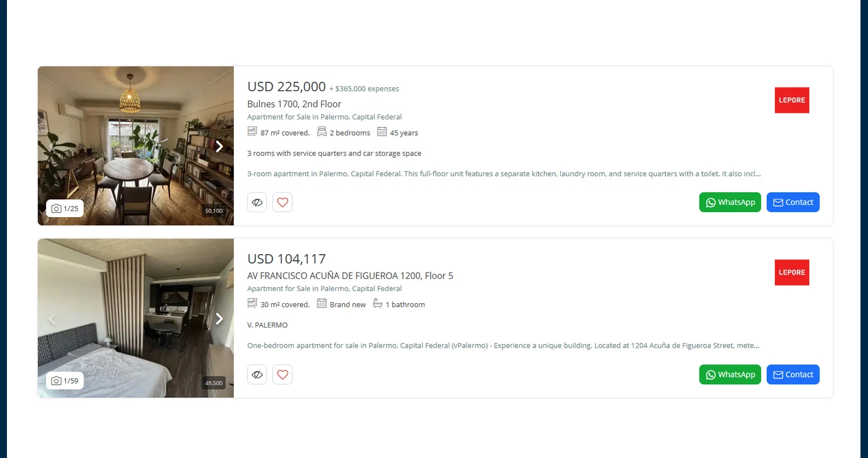Favorite the Bulnes listing with heart icon
This screenshot has height=458, width=868.
point(282,202)
